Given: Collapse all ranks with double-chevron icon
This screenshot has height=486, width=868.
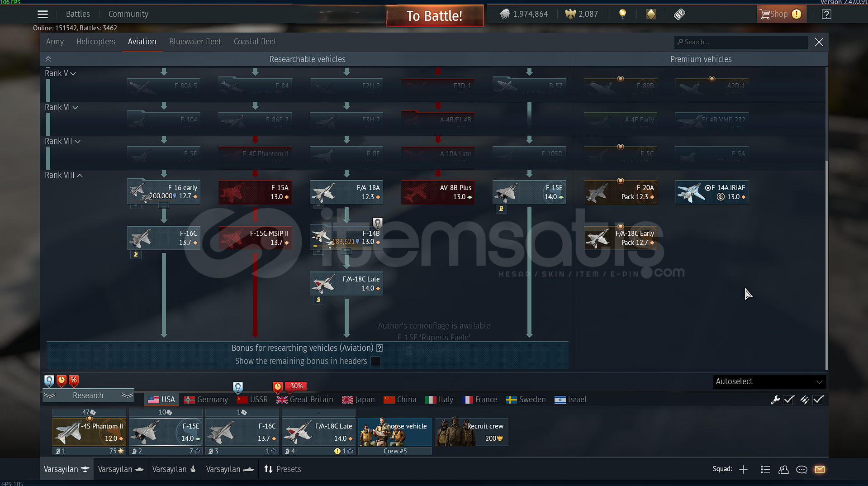Looking at the screenshot, I should (x=48, y=59).
